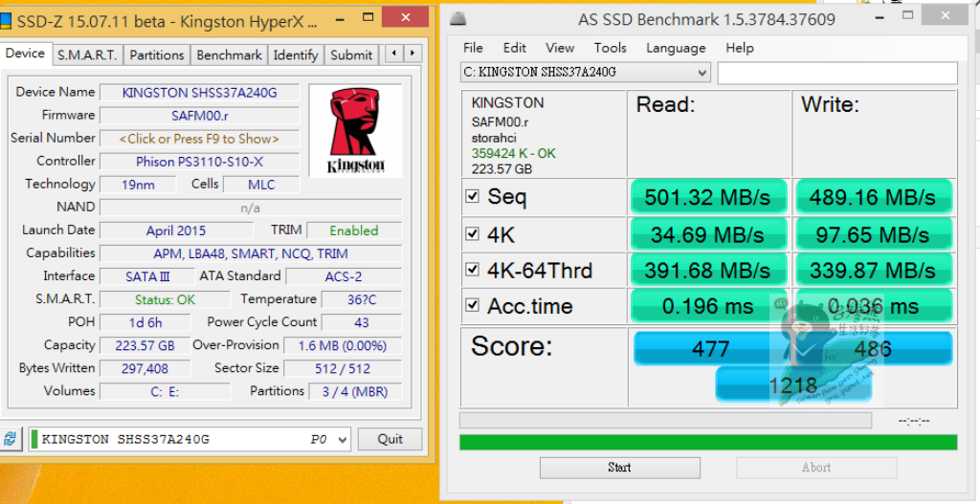980x504 pixels.
Task: Click the Seq write result 489.16 MB/s
Action: (873, 197)
